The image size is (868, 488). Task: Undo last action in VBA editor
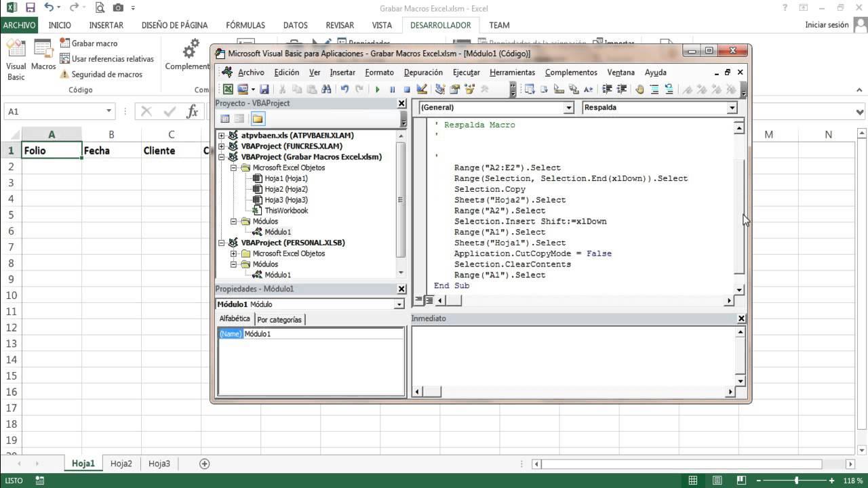click(345, 89)
